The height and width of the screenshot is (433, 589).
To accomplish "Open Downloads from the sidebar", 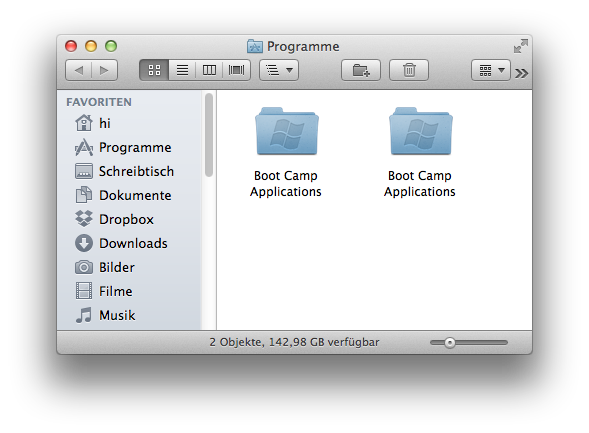I will tap(129, 243).
